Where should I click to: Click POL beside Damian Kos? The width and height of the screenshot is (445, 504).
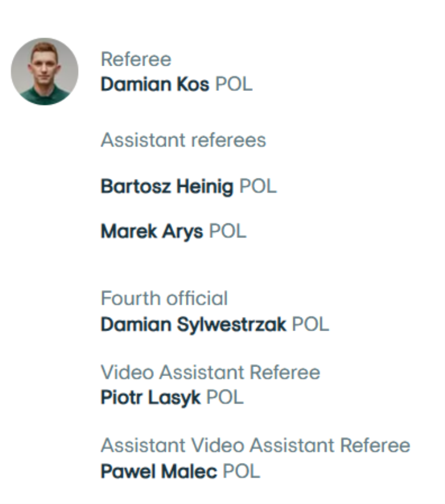click(x=234, y=84)
